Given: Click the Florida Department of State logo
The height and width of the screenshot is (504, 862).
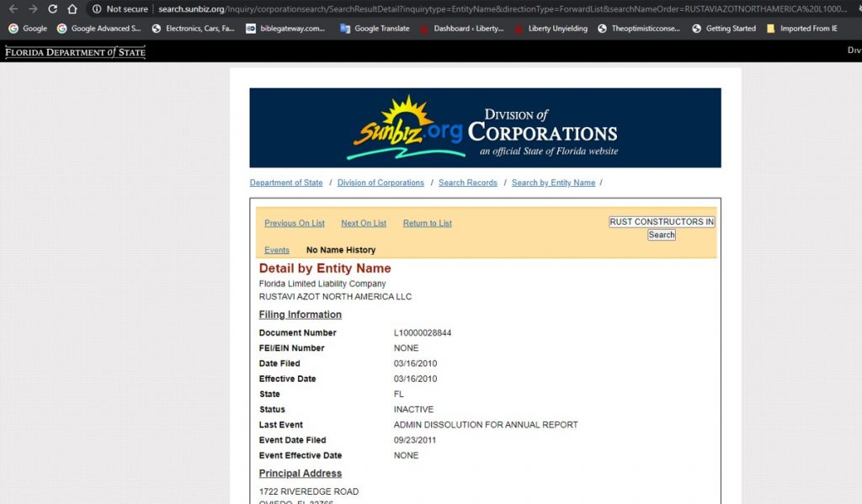Looking at the screenshot, I should coord(75,52).
